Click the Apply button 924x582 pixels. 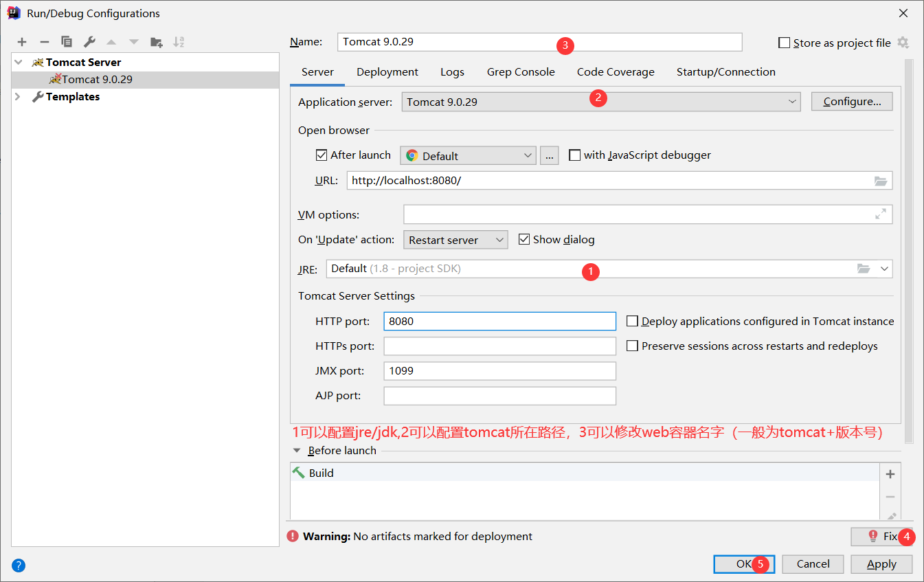click(881, 564)
